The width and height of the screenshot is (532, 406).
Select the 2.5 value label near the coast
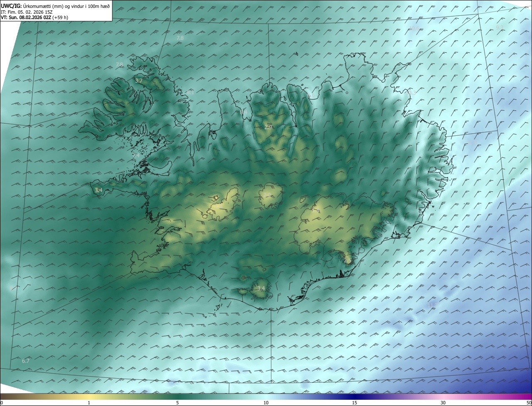[x=348, y=260]
